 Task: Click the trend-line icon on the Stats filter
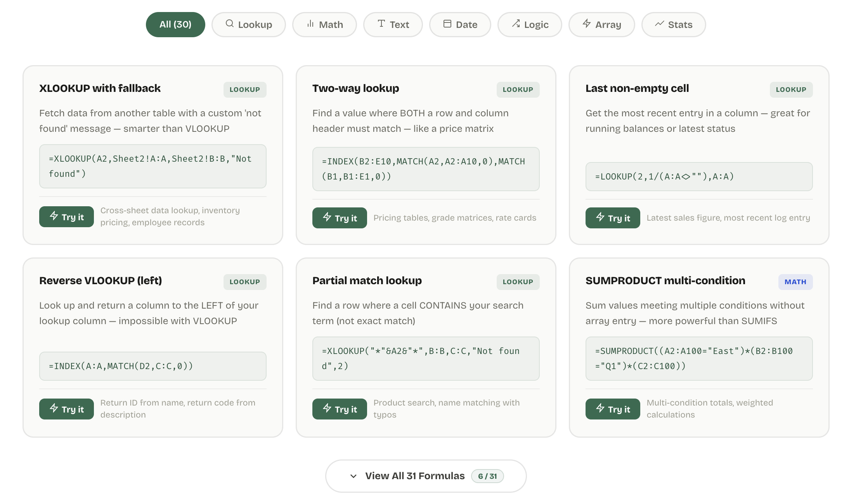point(660,24)
